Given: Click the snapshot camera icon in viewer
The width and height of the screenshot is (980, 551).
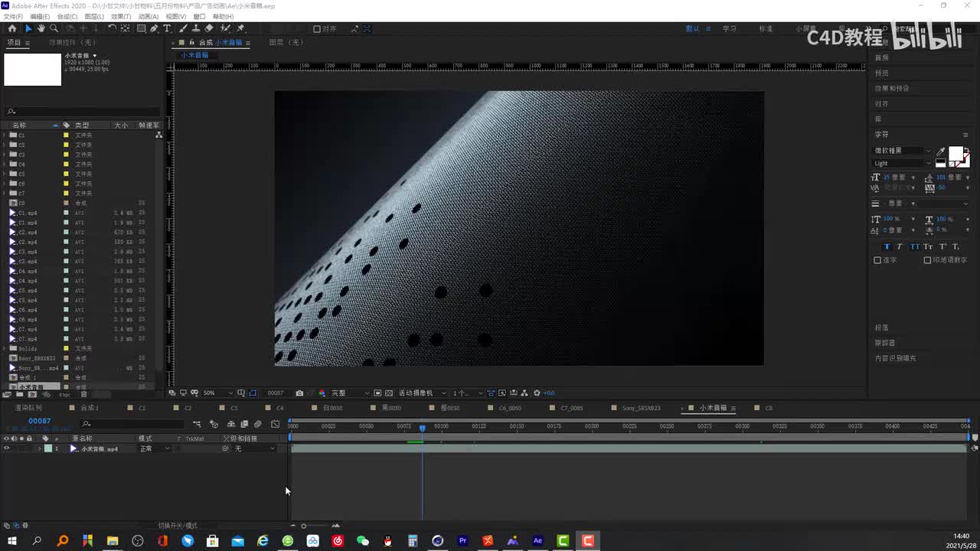Looking at the screenshot, I should (299, 393).
